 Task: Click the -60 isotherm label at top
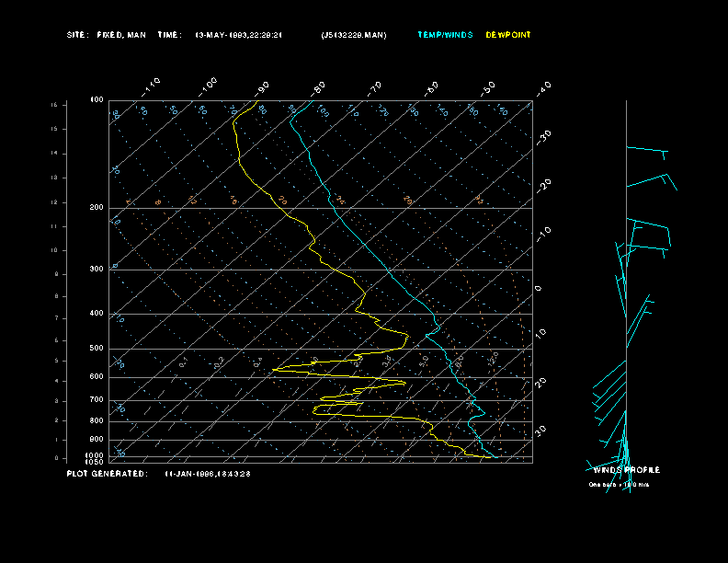tap(431, 88)
